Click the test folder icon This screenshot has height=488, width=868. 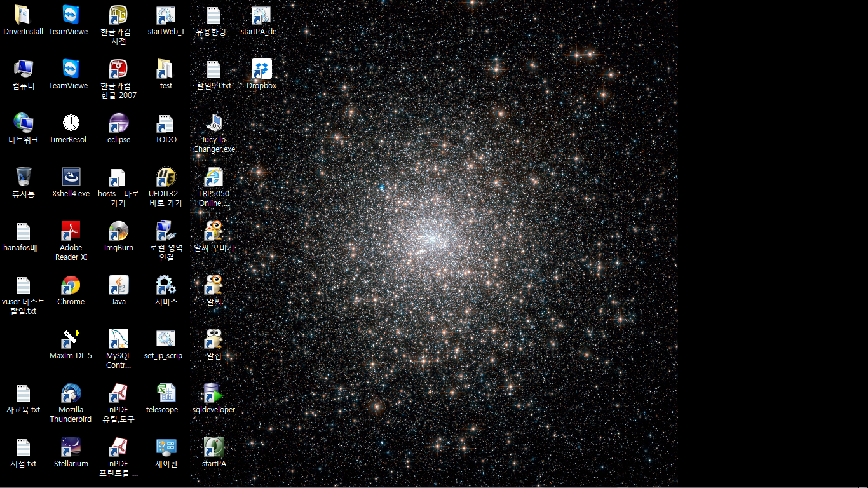[166, 69]
